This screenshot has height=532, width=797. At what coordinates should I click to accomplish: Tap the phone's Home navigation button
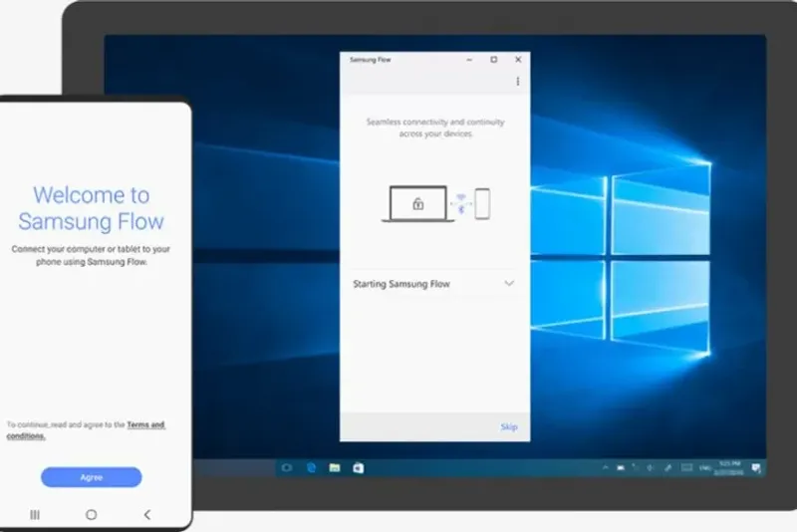click(x=92, y=515)
